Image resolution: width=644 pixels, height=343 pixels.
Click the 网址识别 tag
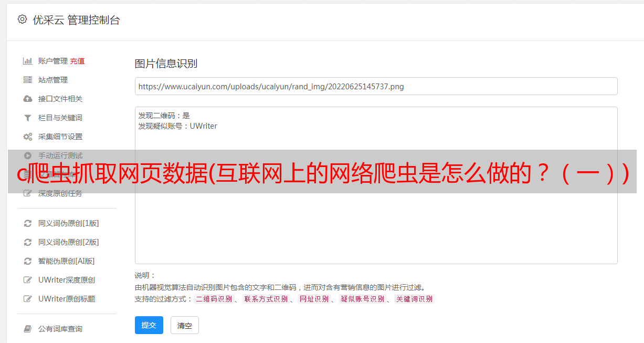314,299
